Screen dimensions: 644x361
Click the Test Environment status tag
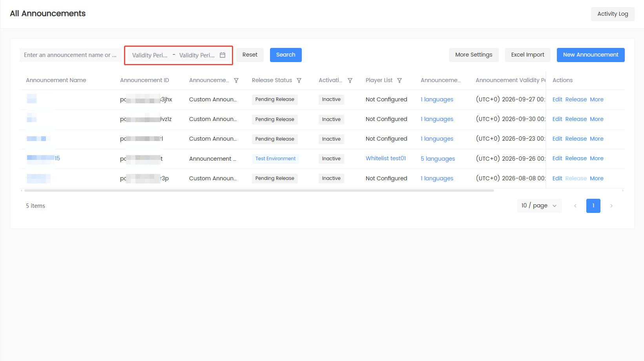click(x=275, y=159)
